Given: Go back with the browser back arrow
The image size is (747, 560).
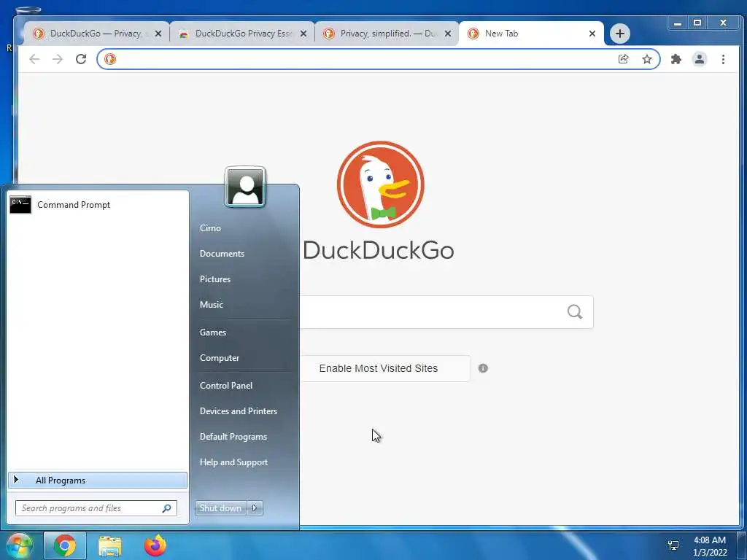Looking at the screenshot, I should pyautogui.click(x=34, y=59).
